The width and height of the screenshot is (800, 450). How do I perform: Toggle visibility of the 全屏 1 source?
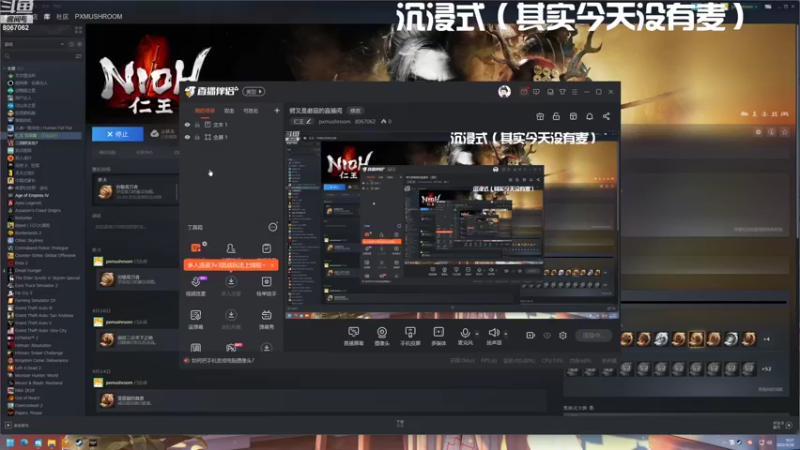(188, 137)
